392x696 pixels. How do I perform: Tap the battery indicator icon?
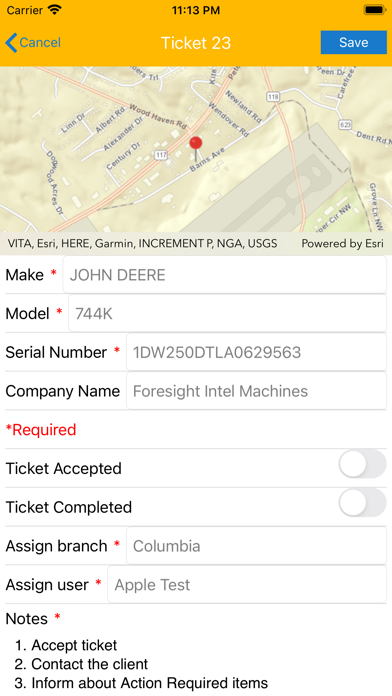[x=375, y=10]
